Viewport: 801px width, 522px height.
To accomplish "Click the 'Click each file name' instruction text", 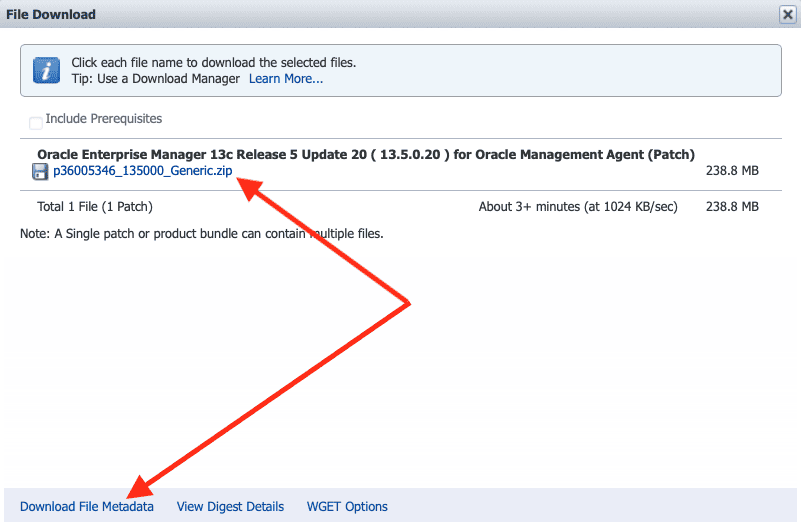I will [213, 62].
